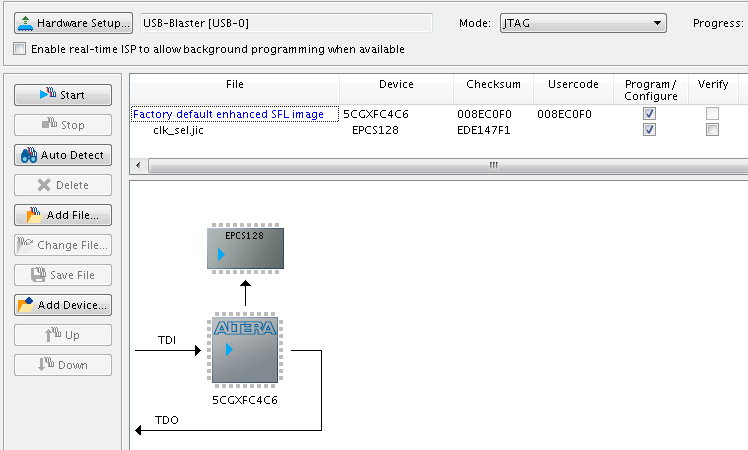Screen dimensions: 748x450
Task: Click the Delete button
Action: click(x=63, y=185)
